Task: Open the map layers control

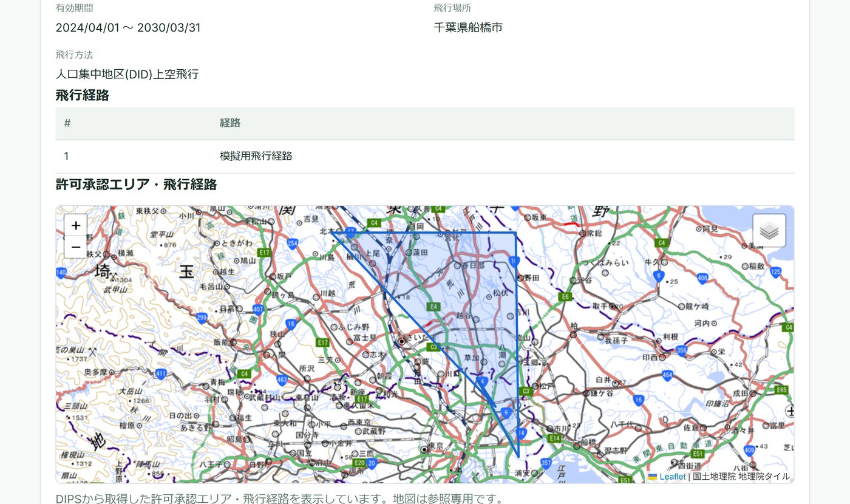Action: 769,231
